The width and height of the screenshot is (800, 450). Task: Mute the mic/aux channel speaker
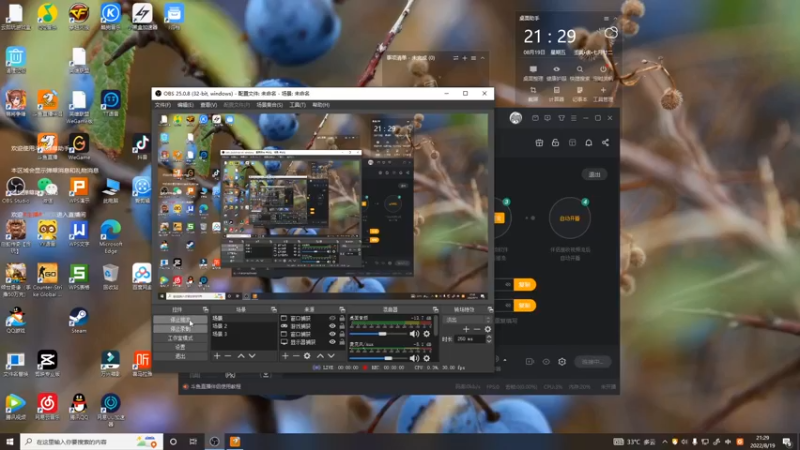pyautogui.click(x=414, y=358)
